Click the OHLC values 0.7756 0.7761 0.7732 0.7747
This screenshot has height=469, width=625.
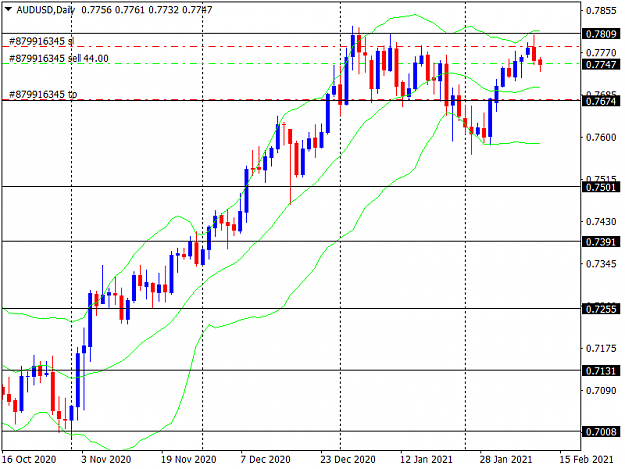(x=147, y=10)
